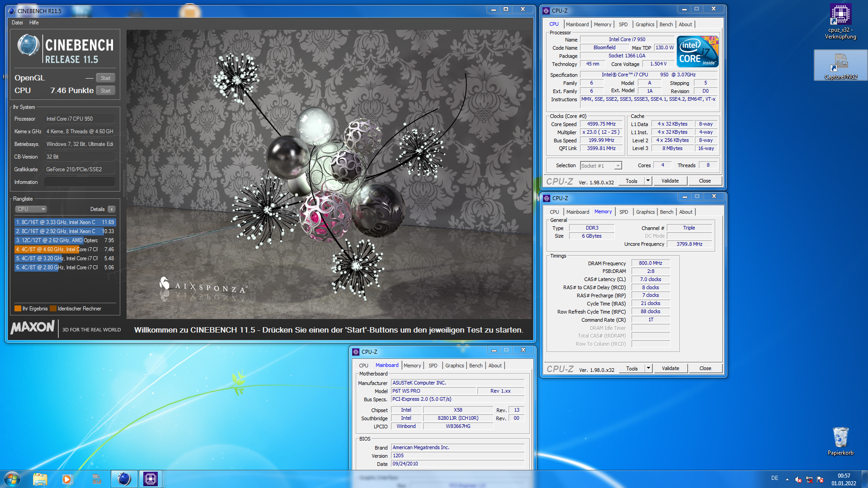
Task: Select ranking entry 1 with score 11.69
Action: click(x=65, y=222)
